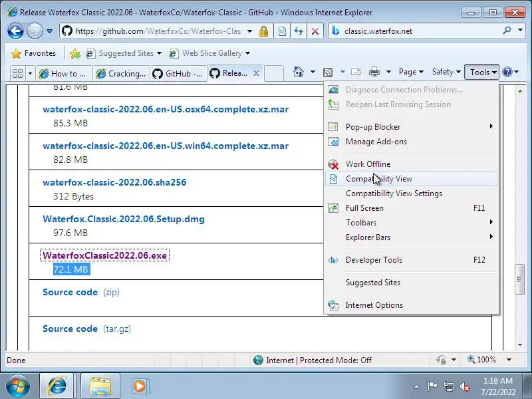
Task: Select Compatibility View menu item
Action: tap(411, 179)
